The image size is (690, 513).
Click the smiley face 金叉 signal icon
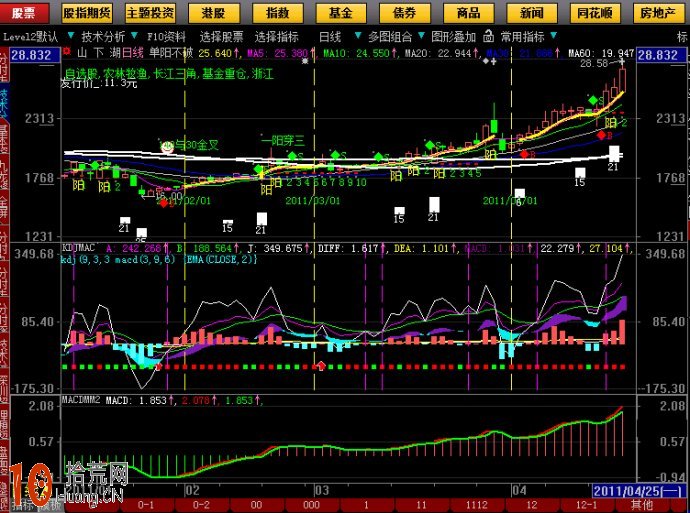166,145
